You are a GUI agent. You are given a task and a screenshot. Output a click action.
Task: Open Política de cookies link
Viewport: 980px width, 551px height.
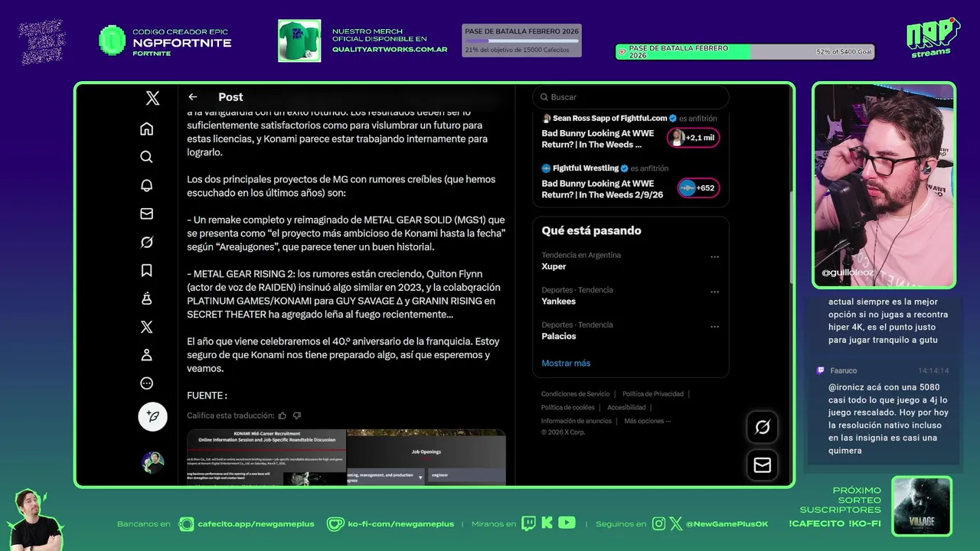pyautogui.click(x=568, y=407)
